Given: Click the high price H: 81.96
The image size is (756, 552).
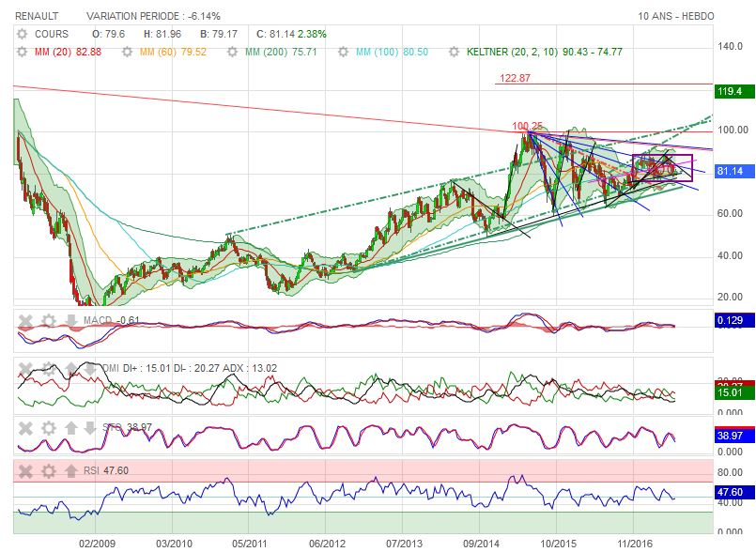Looking at the screenshot, I should click(162, 34).
